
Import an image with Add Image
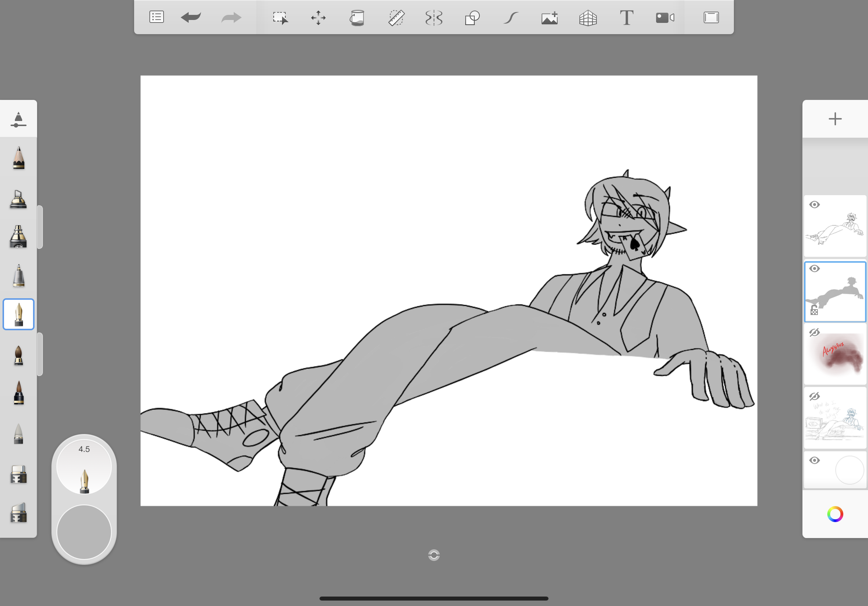tap(549, 18)
